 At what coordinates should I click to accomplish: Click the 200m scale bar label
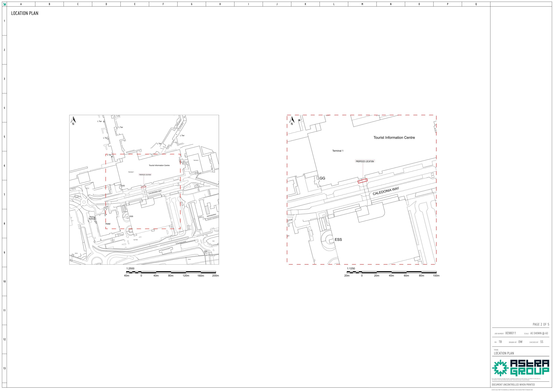(215, 276)
